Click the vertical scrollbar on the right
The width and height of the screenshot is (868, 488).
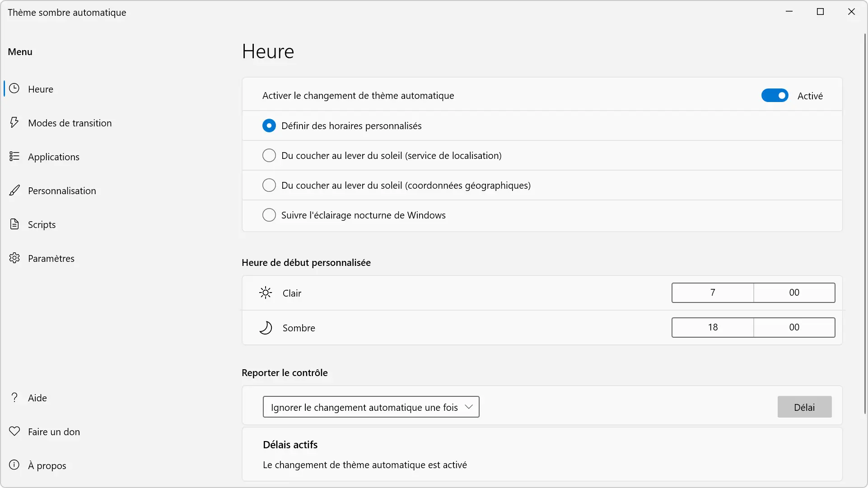(x=865, y=223)
